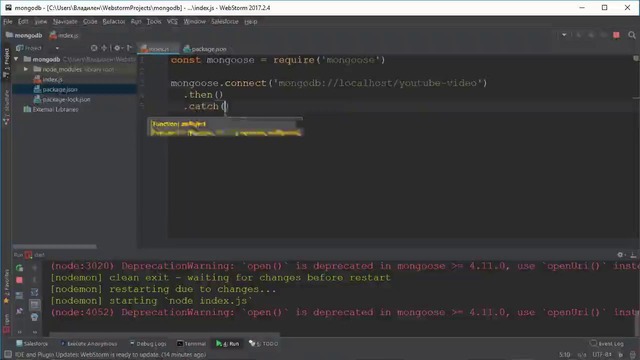
Task: Open the View menu
Action: (x=40, y=22)
